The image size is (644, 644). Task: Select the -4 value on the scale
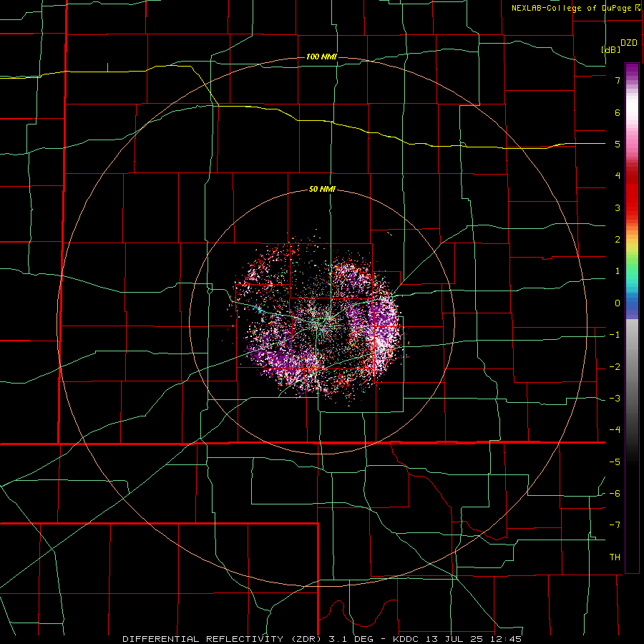615,430
